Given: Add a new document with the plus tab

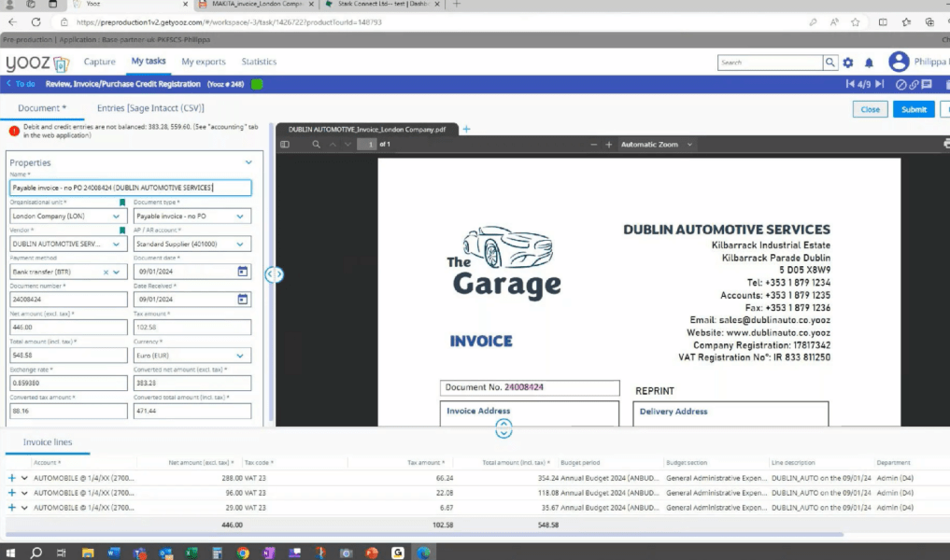Looking at the screenshot, I should [x=466, y=129].
